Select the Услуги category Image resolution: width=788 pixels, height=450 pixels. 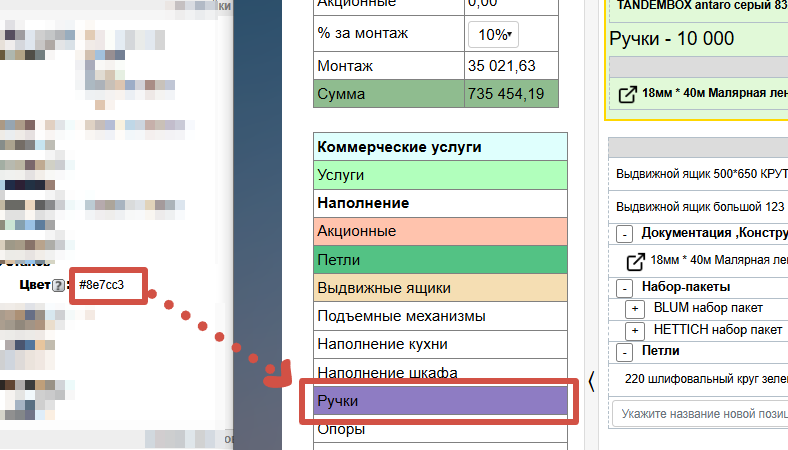[440, 175]
